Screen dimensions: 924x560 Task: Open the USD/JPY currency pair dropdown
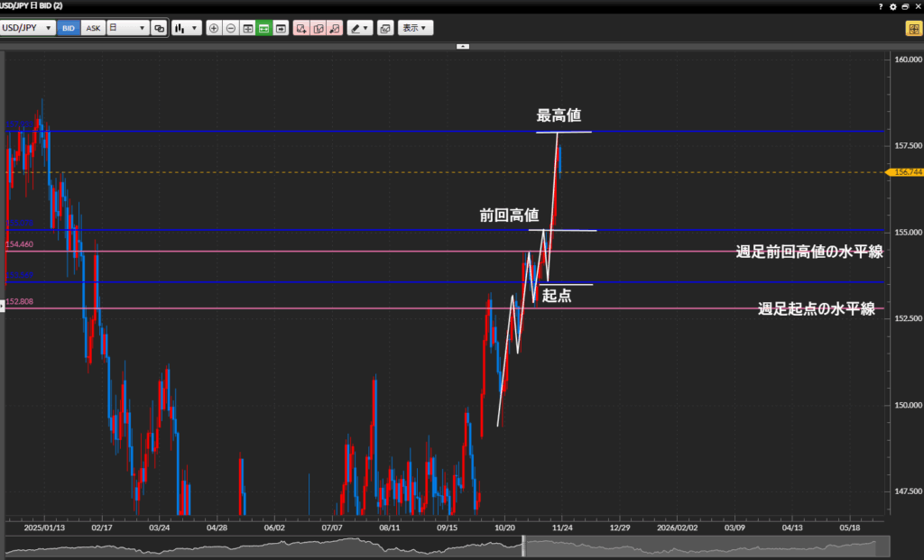pyautogui.click(x=28, y=28)
